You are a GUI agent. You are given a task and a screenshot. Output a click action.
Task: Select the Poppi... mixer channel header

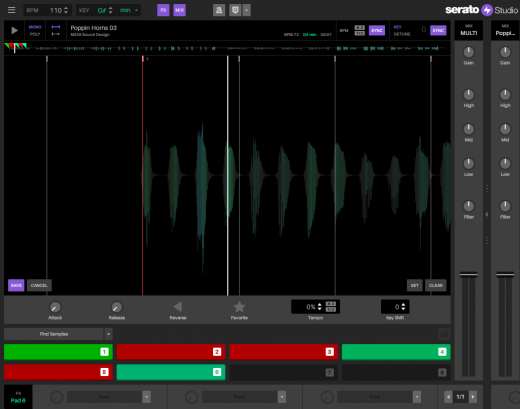pos(505,30)
